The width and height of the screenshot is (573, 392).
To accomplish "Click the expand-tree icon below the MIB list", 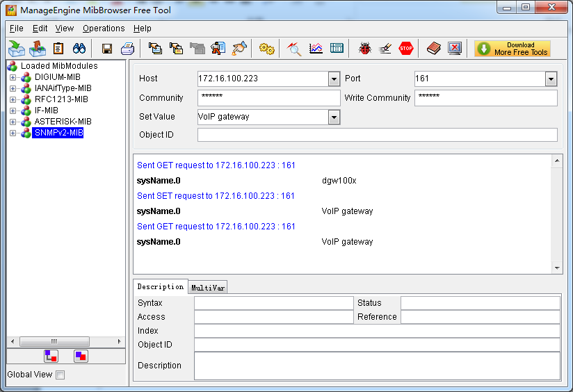I will click(51, 356).
